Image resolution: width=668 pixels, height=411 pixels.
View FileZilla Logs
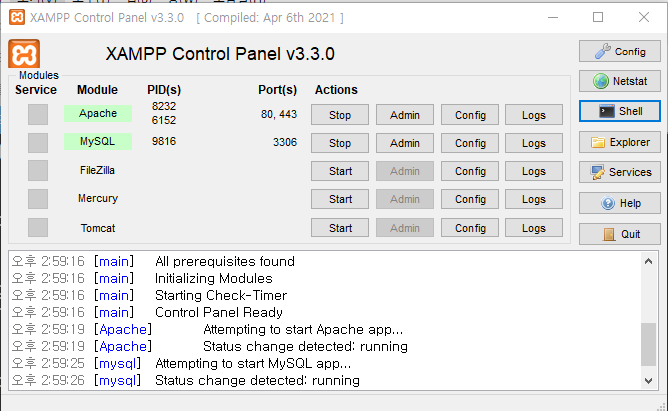(534, 171)
